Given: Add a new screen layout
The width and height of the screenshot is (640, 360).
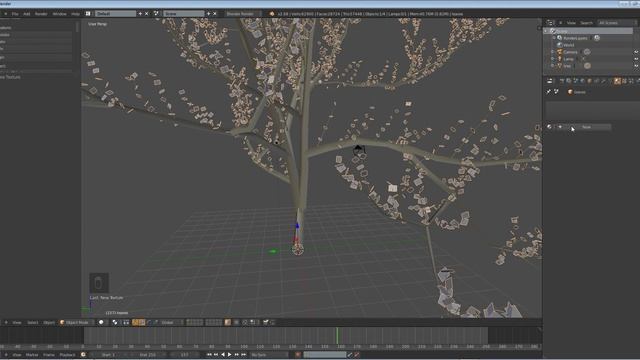Looking at the screenshot, I should point(140,14).
